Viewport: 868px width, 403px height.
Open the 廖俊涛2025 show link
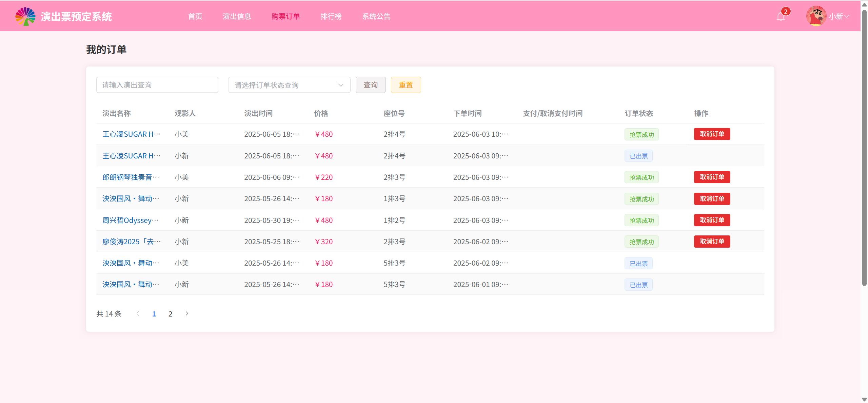[x=131, y=242]
